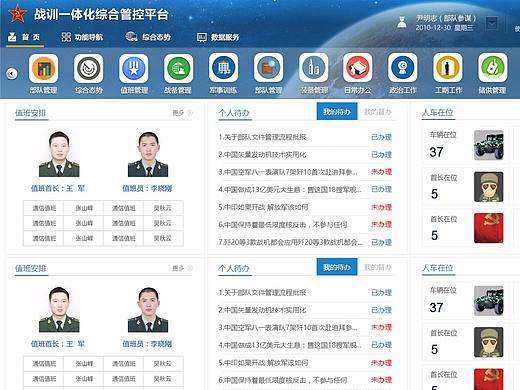Click 车辆在位 count 37 in first panel
This screenshot has height=390, width=520.
436,152
